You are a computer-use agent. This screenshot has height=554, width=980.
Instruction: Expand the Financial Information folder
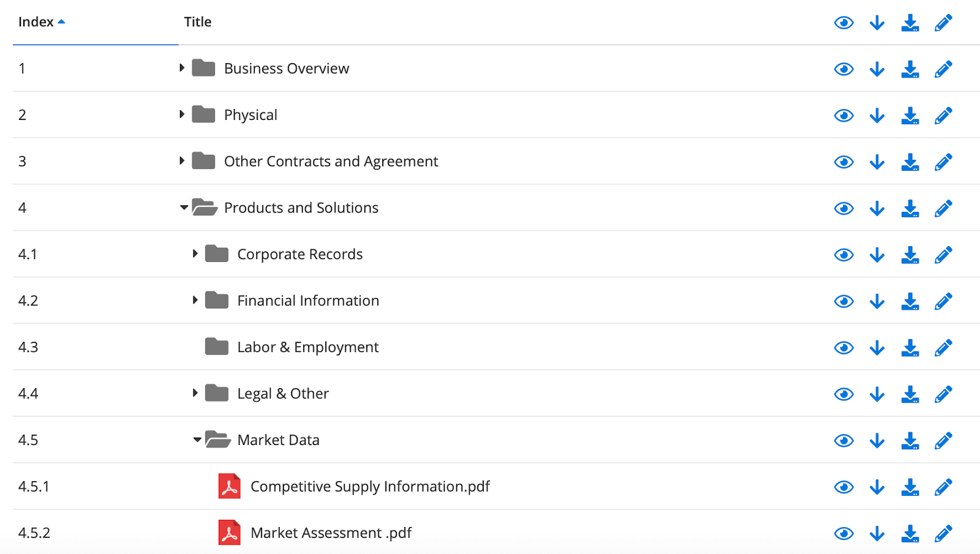click(x=194, y=300)
